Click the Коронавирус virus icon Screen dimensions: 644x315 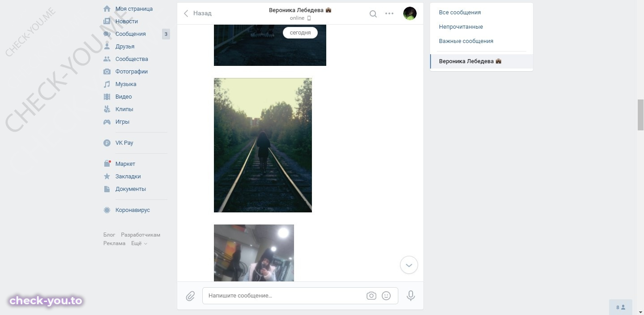pyautogui.click(x=107, y=210)
